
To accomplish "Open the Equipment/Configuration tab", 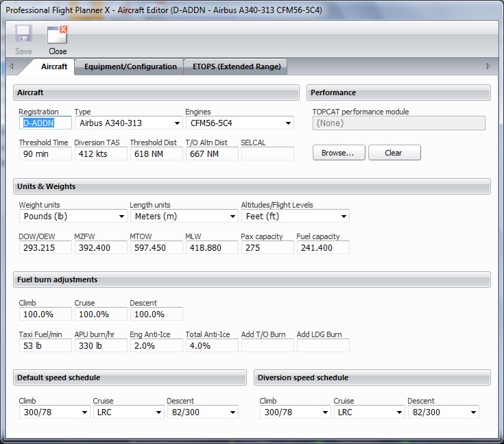I will [130, 66].
